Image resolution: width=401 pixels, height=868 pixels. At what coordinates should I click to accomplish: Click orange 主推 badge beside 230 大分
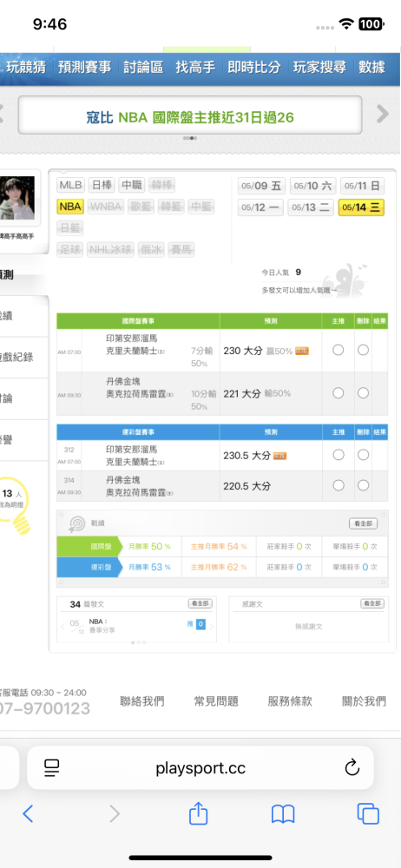pyautogui.click(x=302, y=351)
